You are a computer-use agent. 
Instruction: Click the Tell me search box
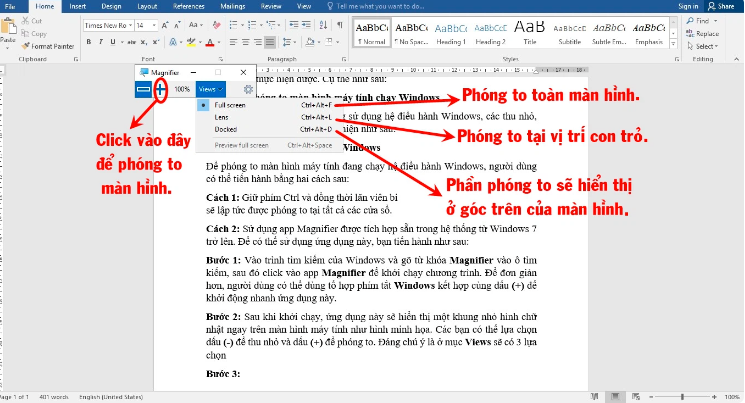pyautogui.click(x=376, y=6)
